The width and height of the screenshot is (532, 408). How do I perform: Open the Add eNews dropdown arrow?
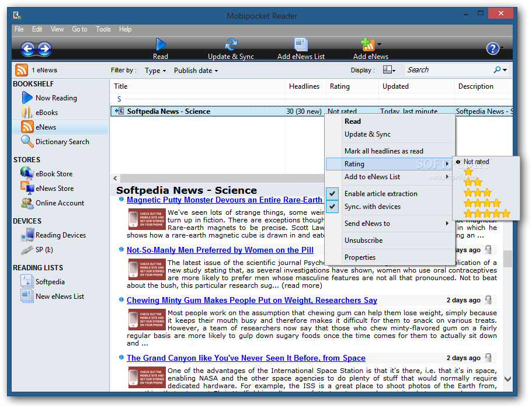pyautogui.click(x=380, y=44)
